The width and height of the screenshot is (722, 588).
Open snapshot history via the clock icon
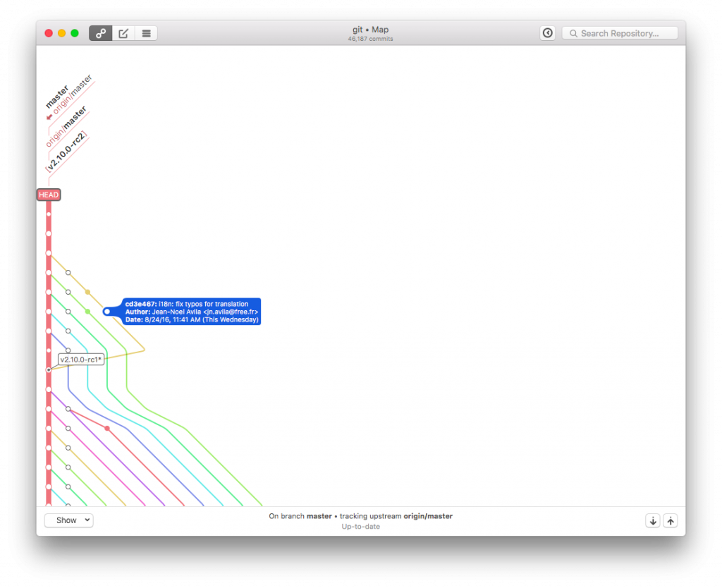(547, 32)
